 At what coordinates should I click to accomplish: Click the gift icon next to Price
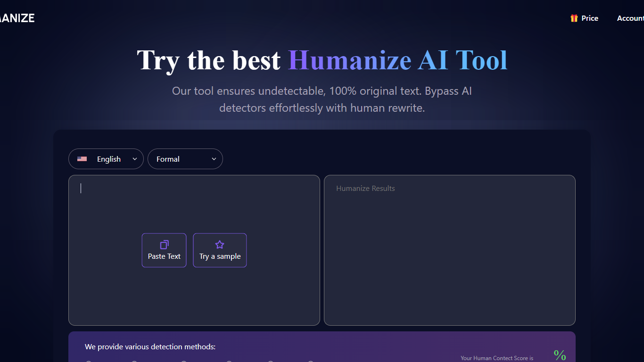pos(574,18)
